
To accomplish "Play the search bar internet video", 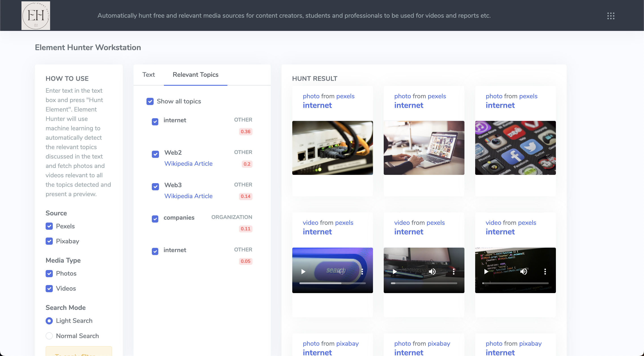I will tap(303, 271).
